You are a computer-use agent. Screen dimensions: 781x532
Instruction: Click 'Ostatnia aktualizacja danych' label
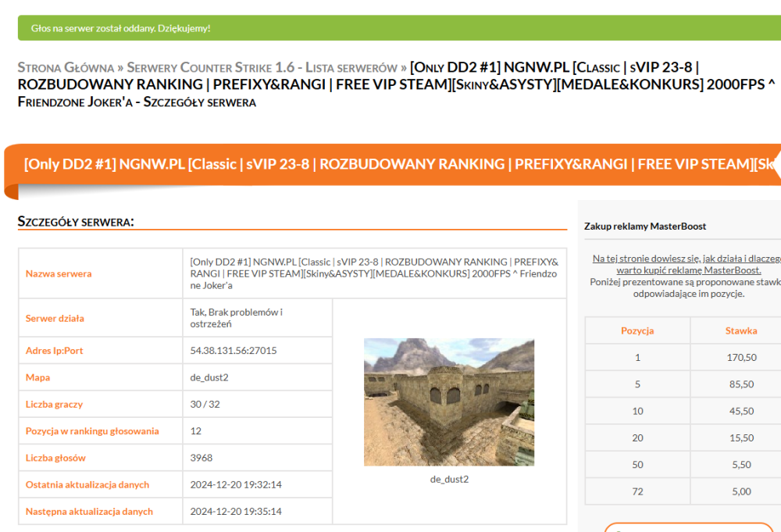tap(87, 484)
